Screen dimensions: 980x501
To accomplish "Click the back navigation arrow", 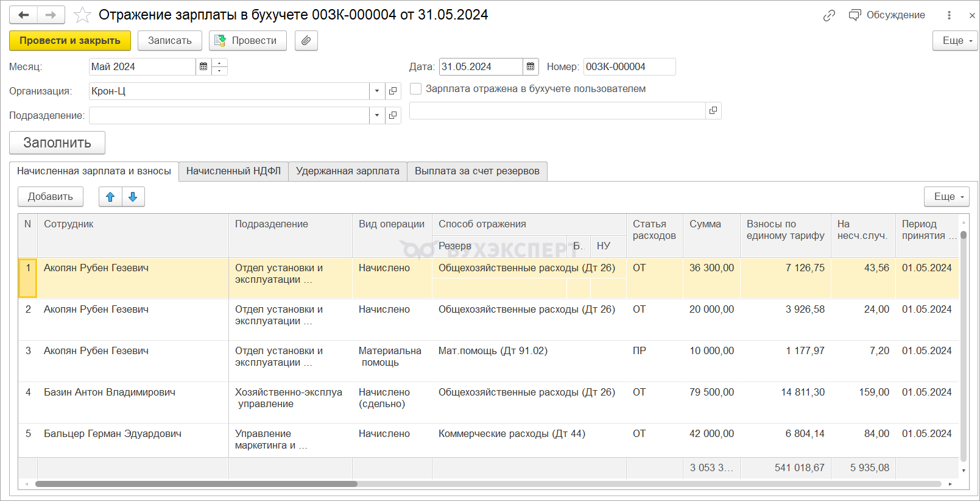I will click(24, 15).
